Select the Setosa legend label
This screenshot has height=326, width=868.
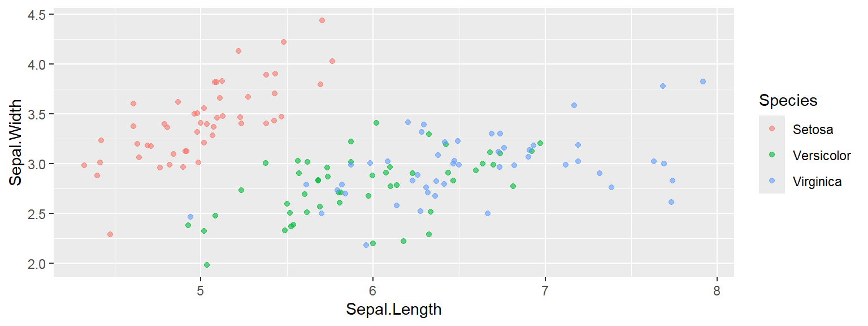813,129
